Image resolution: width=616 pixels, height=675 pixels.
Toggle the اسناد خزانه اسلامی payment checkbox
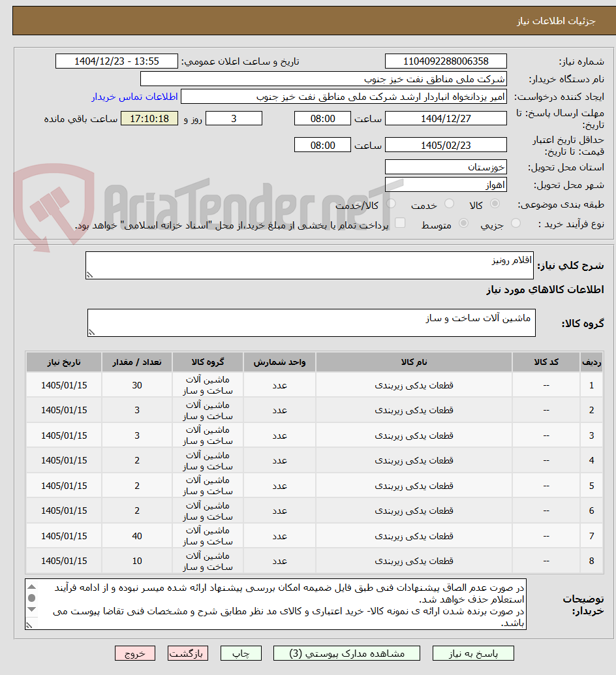tap(400, 223)
